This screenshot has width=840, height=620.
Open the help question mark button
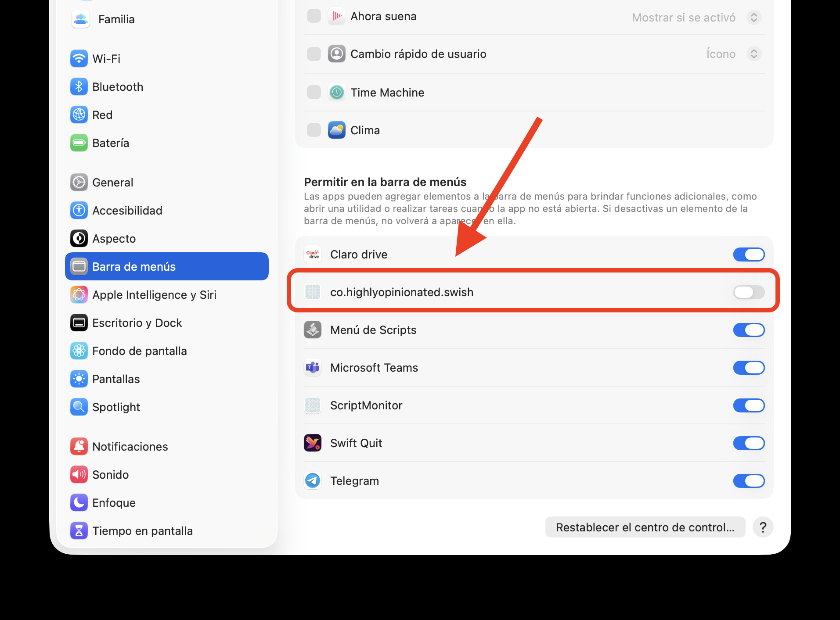point(763,527)
